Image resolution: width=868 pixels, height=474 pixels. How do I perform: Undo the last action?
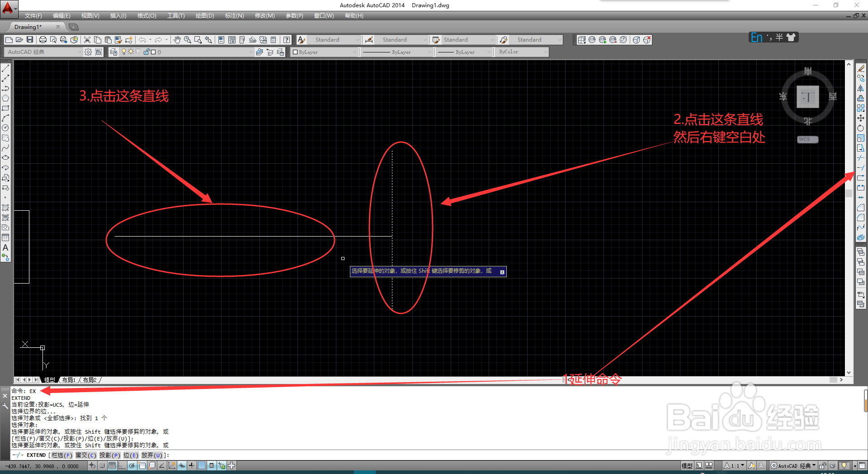coord(142,40)
